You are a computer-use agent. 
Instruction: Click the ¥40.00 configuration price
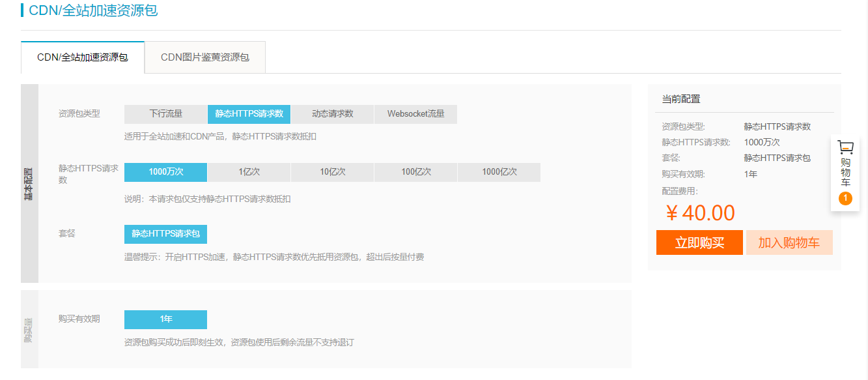[x=700, y=213]
